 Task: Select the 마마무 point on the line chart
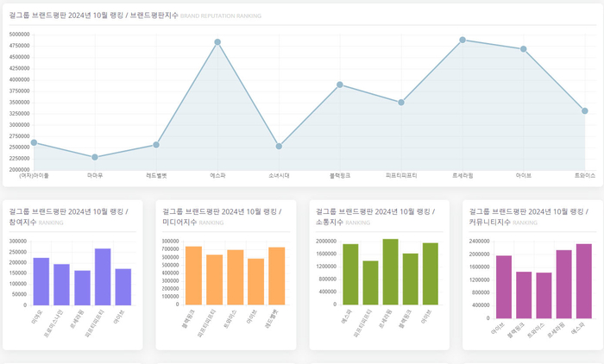(95, 157)
